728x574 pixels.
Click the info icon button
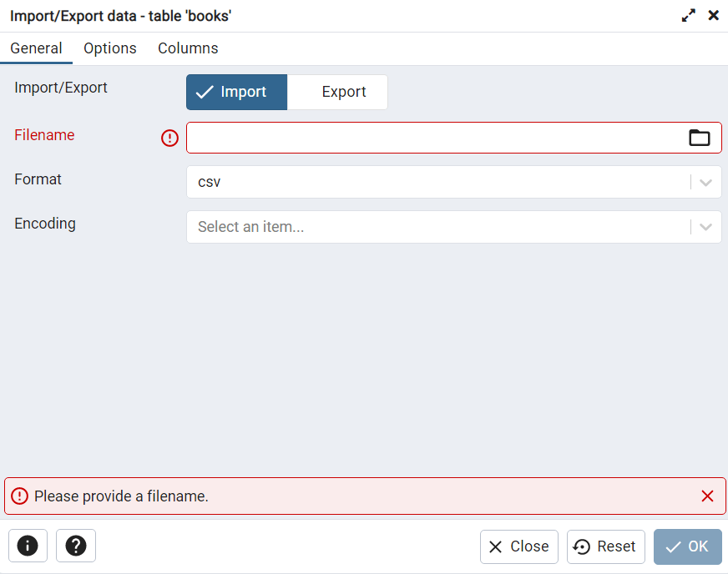(x=28, y=546)
